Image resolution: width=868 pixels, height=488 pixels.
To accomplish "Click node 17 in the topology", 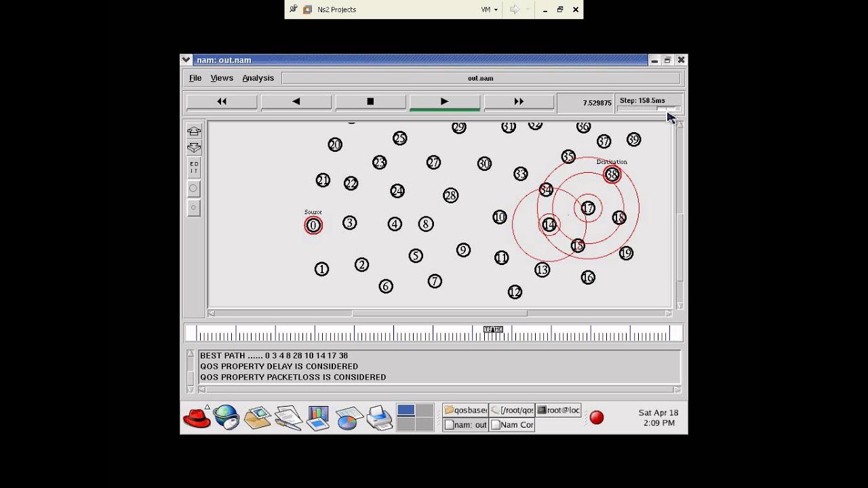I will pos(588,208).
